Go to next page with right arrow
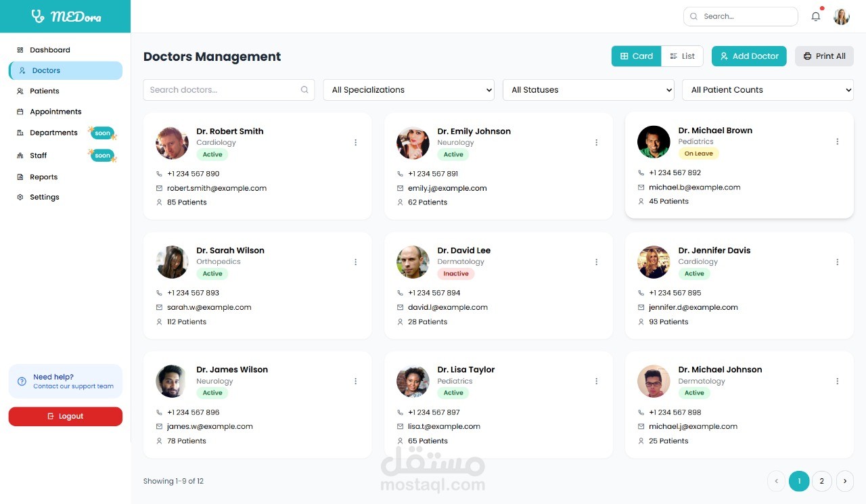The height and width of the screenshot is (504, 866). [x=844, y=481]
